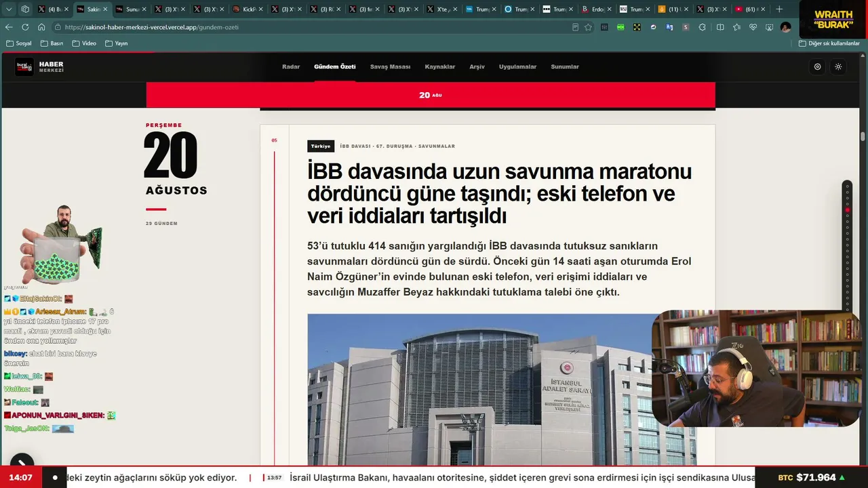Toggle the split screen icon in toolbar

(x=720, y=27)
